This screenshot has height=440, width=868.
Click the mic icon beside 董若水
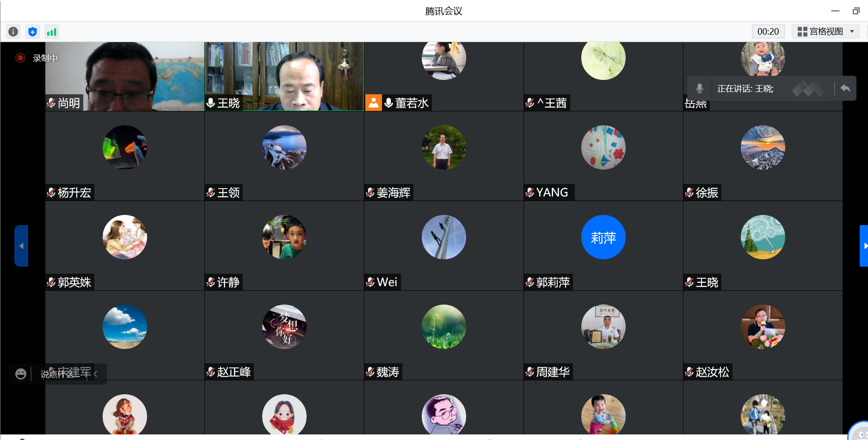(389, 103)
